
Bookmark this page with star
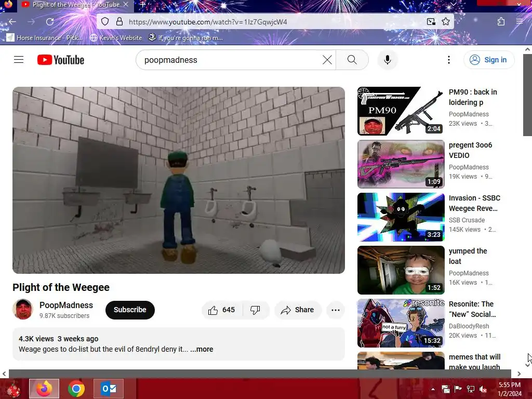(x=445, y=22)
